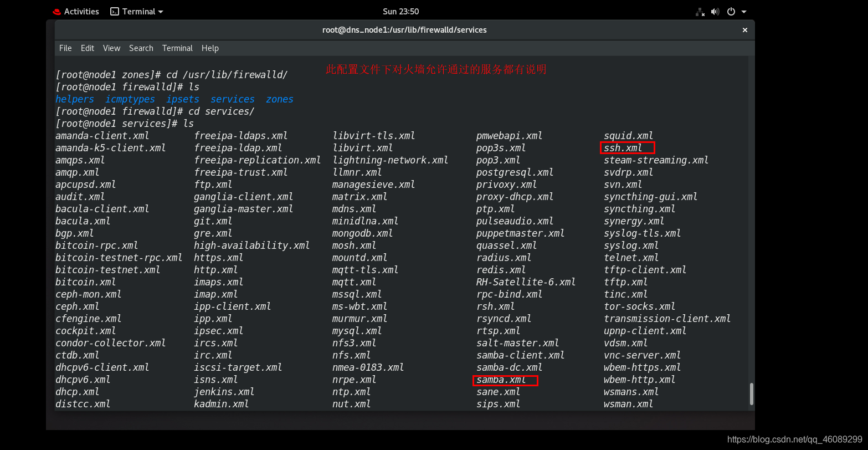868x450 pixels.
Task: Click ftp.xml in the listing
Action: [213, 185]
